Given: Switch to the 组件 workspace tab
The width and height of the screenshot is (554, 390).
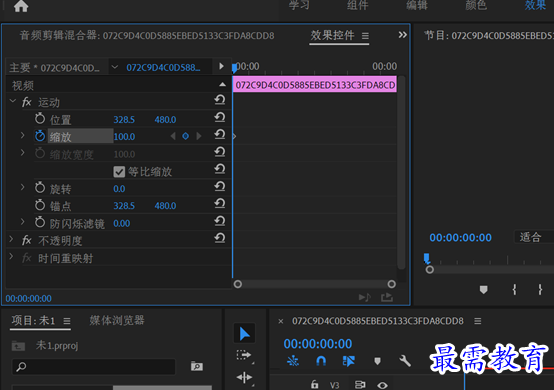Looking at the screenshot, I should (358, 5).
